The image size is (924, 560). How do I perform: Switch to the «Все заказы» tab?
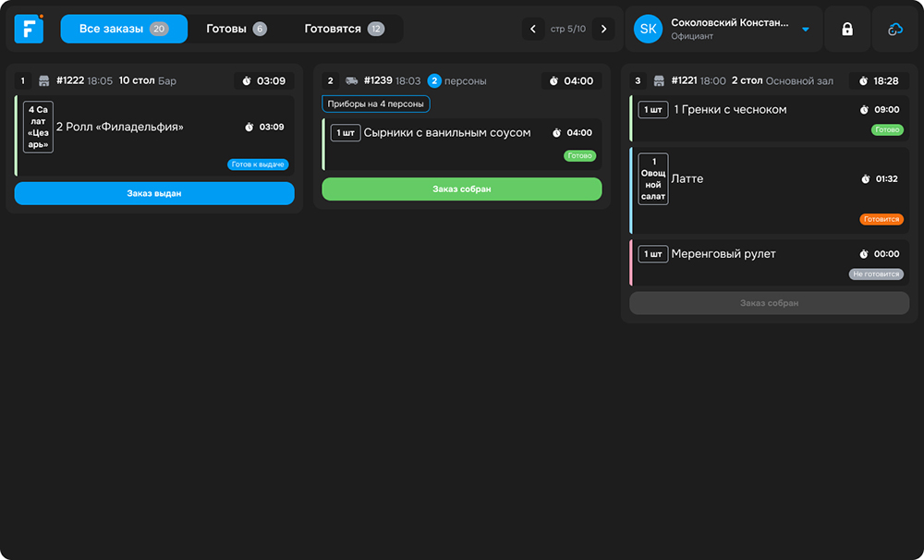pos(124,30)
